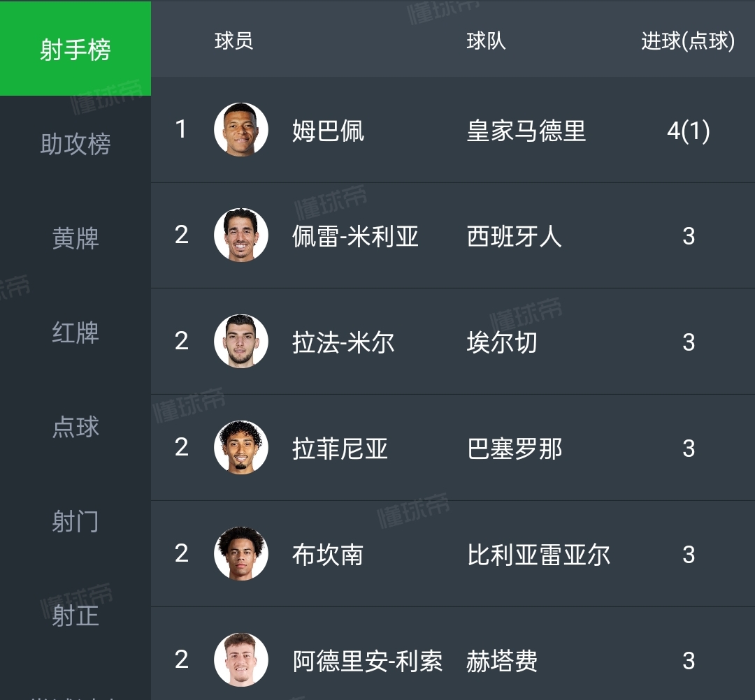Open team 西班牙人
The image size is (755, 700).
click(x=515, y=236)
